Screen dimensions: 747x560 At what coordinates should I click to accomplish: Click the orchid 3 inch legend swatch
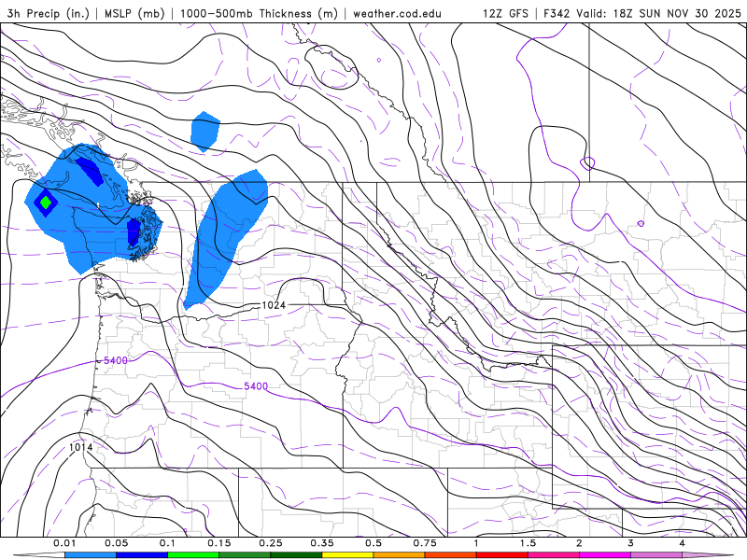click(656, 555)
